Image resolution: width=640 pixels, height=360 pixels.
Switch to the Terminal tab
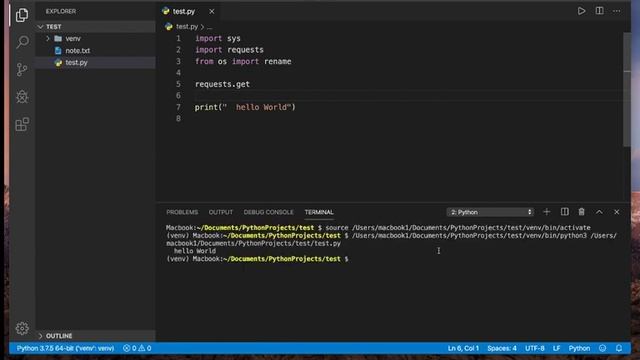tap(319, 212)
